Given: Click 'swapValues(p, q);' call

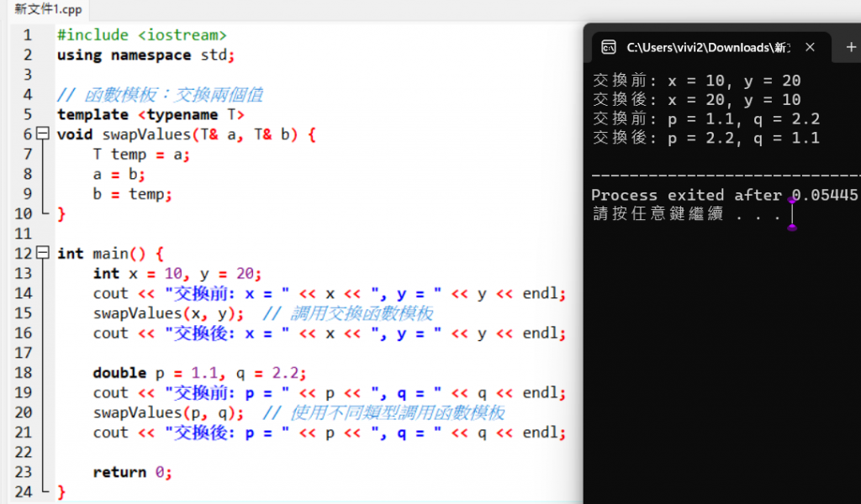Looking at the screenshot, I should (x=168, y=412).
